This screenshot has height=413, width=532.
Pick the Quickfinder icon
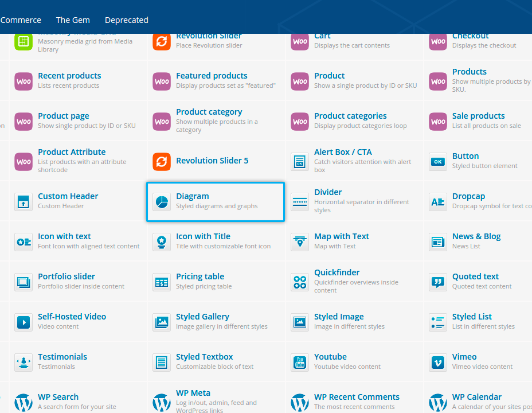click(300, 282)
